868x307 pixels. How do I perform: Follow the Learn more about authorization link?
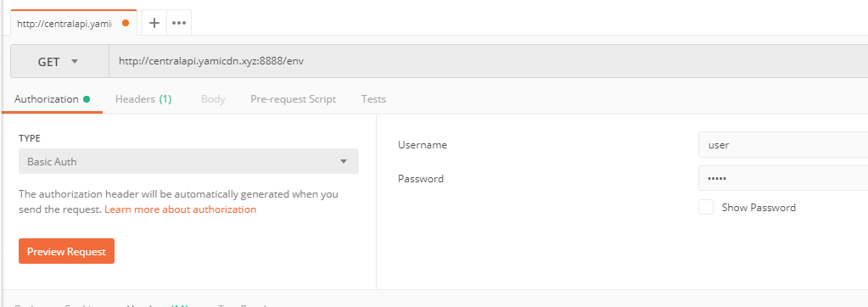click(181, 209)
